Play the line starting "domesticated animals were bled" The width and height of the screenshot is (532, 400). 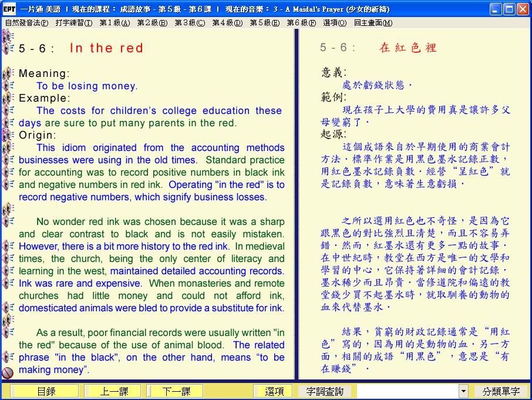[8, 308]
